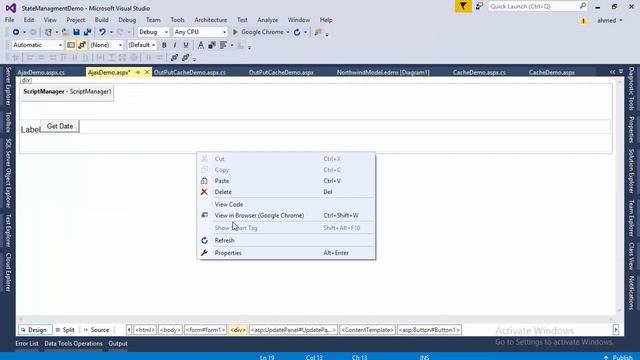Open Data Tools Operations panel tab

(73, 344)
